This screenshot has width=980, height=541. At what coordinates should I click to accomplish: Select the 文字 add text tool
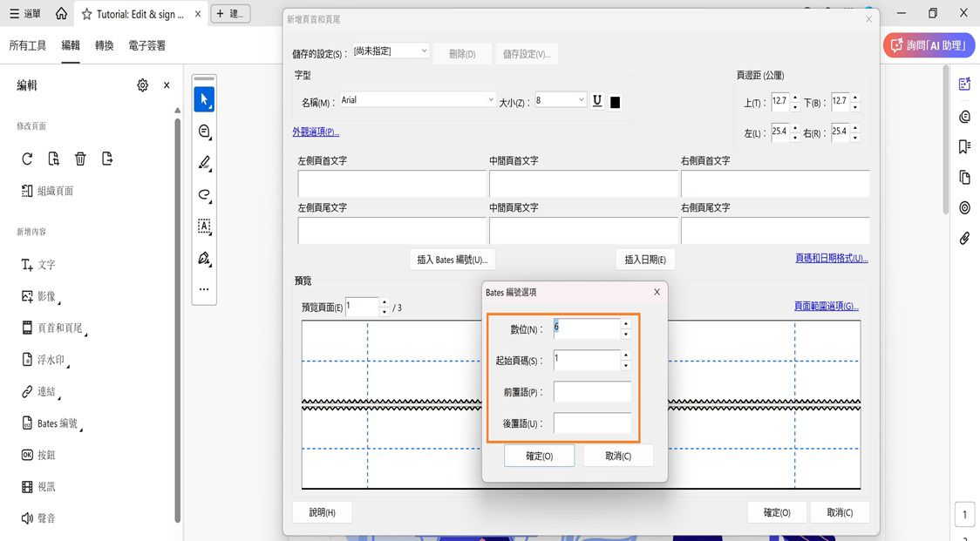tap(38, 265)
